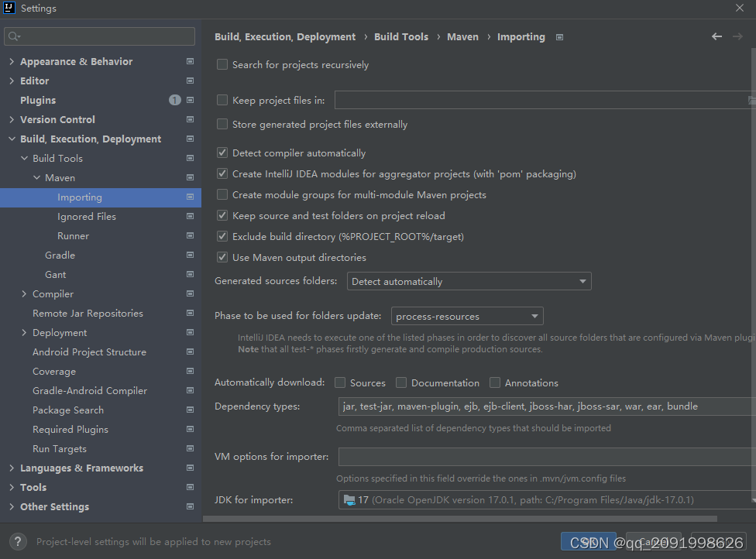Expand the Deployment node
Viewport: 756px width, 559px height.
[x=24, y=332]
